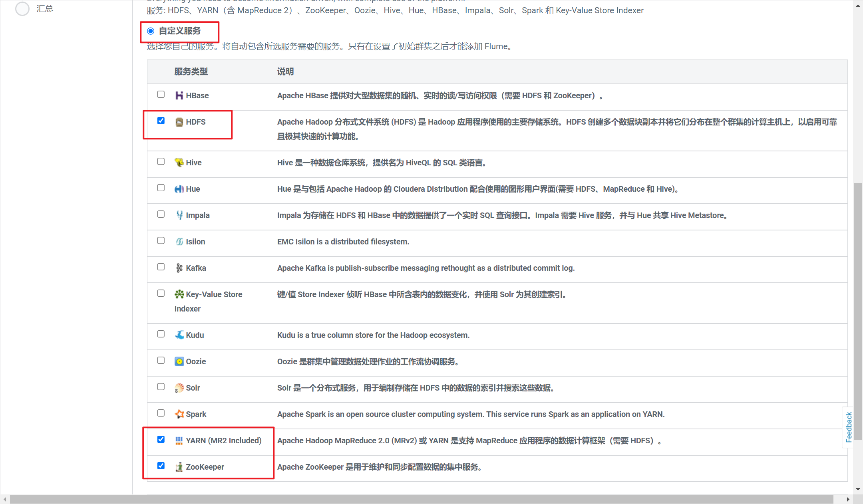Viewport: 863px width, 504px height.
Task: Click the HBase service icon
Action: (179, 95)
